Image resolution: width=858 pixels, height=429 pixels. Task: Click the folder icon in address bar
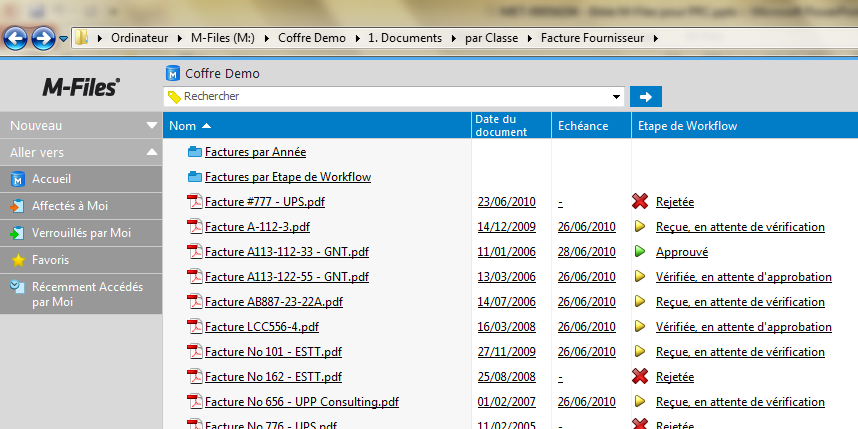pos(81,38)
